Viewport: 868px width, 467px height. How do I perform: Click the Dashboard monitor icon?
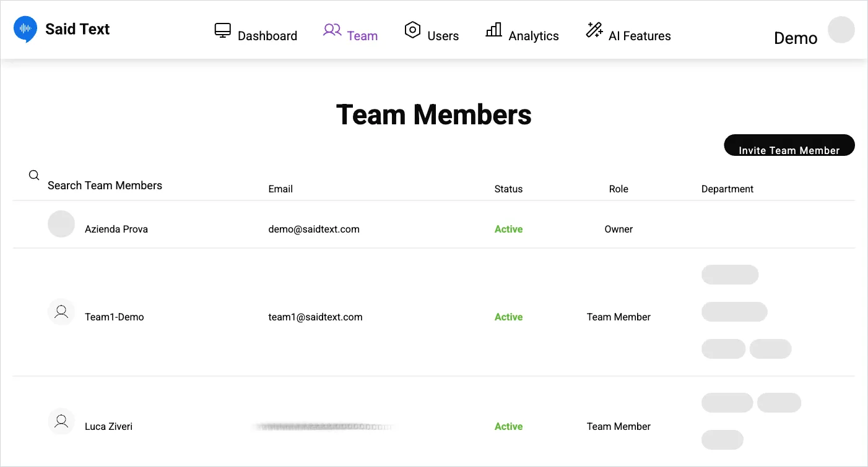point(223,30)
